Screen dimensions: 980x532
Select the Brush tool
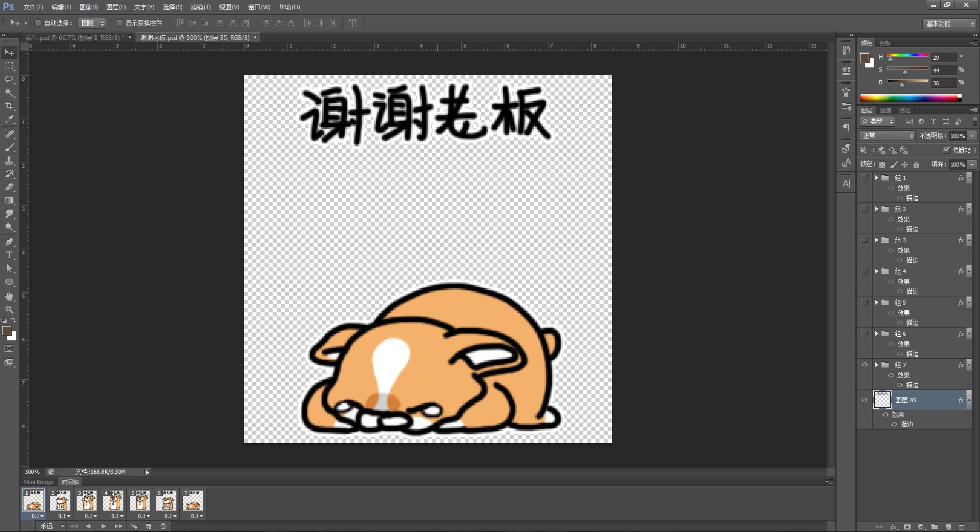(9, 147)
